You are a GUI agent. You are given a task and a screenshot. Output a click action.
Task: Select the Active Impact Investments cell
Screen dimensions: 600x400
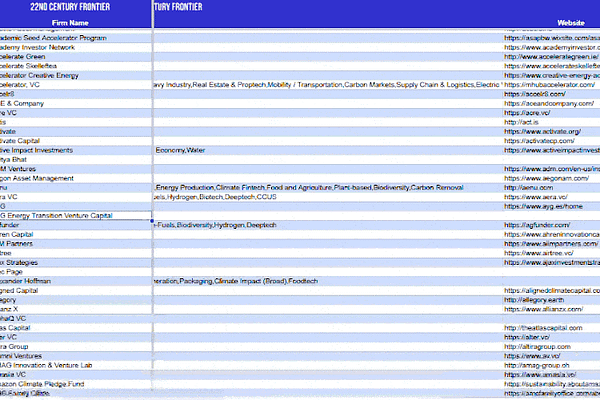click(76, 150)
